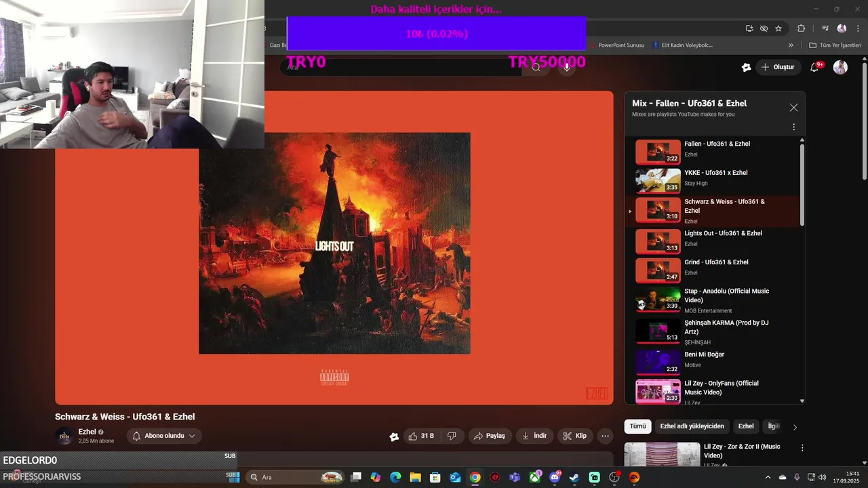Click İndir download button

tap(534, 436)
